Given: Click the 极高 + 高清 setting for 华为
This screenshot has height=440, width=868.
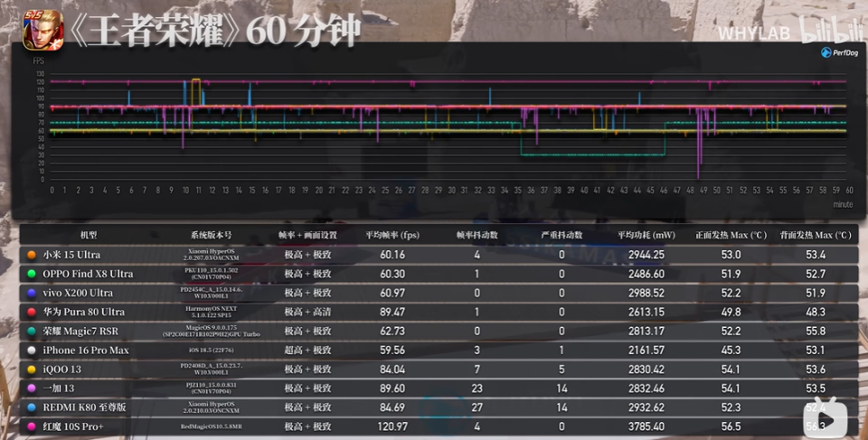Looking at the screenshot, I should tap(307, 312).
